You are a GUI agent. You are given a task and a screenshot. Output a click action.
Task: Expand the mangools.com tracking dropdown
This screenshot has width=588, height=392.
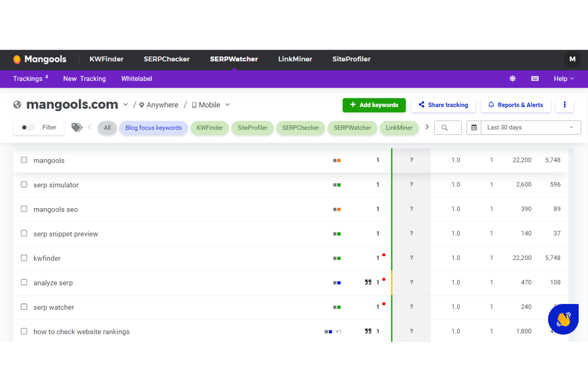coord(126,105)
